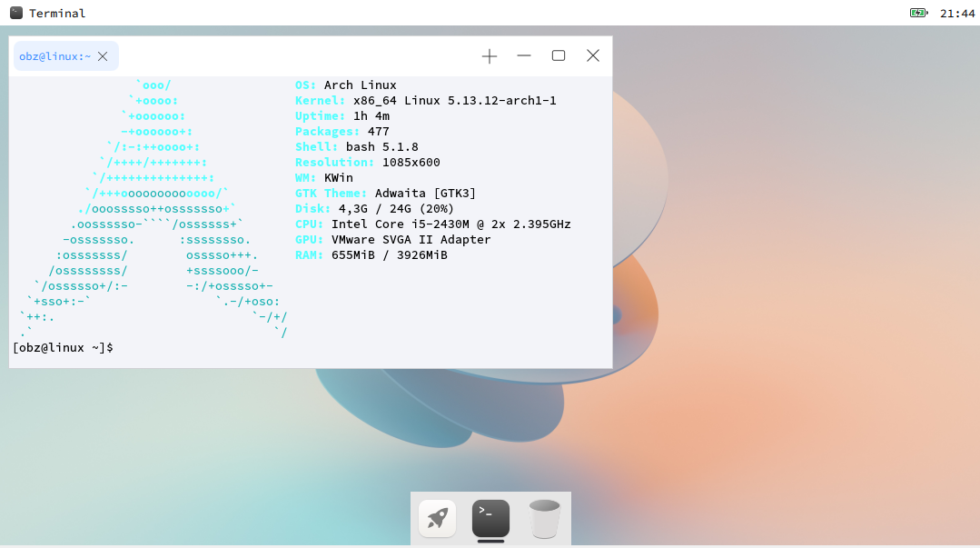Screen dimensions: 980x548
Task: Close the obz@linux:~ tab
Action: (x=103, y=56)
